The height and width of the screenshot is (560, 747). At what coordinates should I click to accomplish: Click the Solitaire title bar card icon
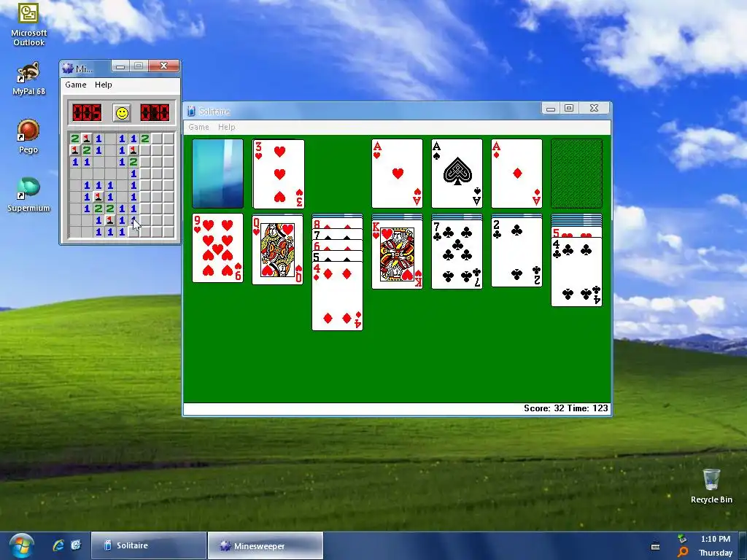click(191, 111)
